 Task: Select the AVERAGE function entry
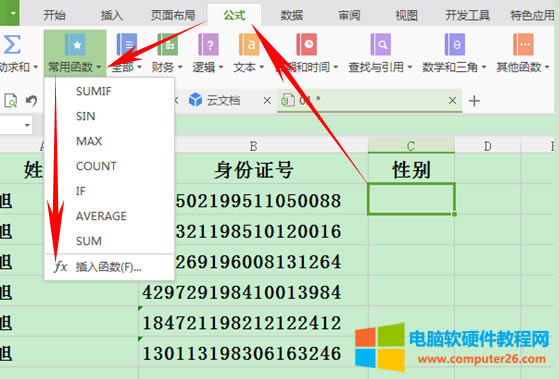click(x=101, y=216)
